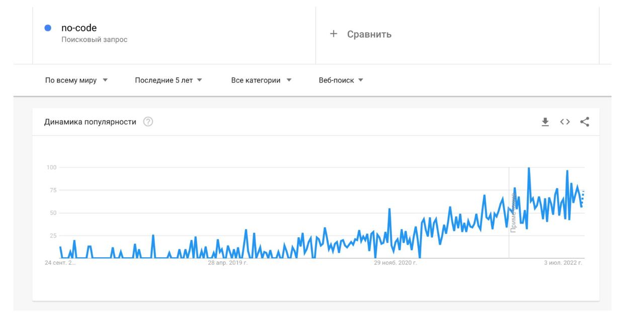
Task: Click the 3 июл. 2022 г. axis label
Action: click(x=563, y=263)
